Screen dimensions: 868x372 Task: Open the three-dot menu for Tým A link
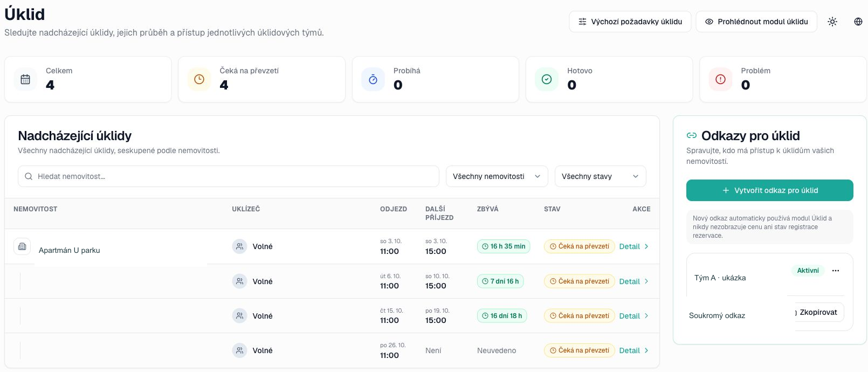pyautogui.click(x=836, y=271)
